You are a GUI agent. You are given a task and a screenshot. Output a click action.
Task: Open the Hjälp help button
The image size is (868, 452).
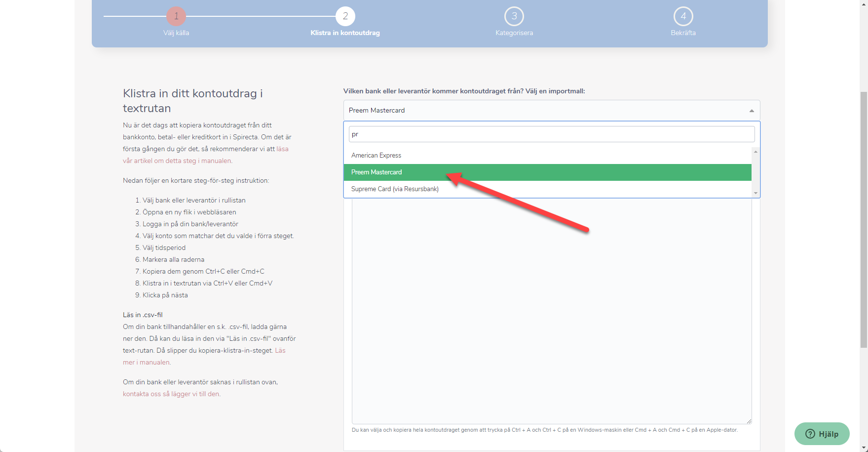point(822,434)
